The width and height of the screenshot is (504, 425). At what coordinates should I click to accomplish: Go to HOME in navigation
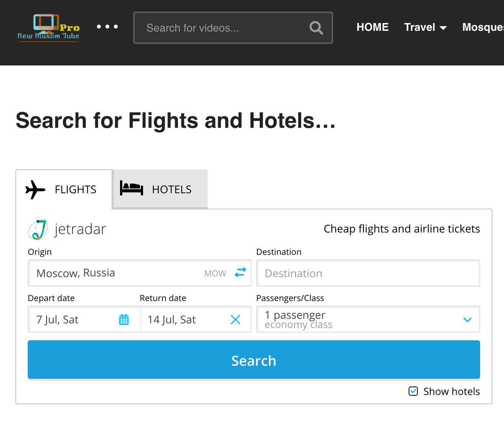[x=372, y=27]
